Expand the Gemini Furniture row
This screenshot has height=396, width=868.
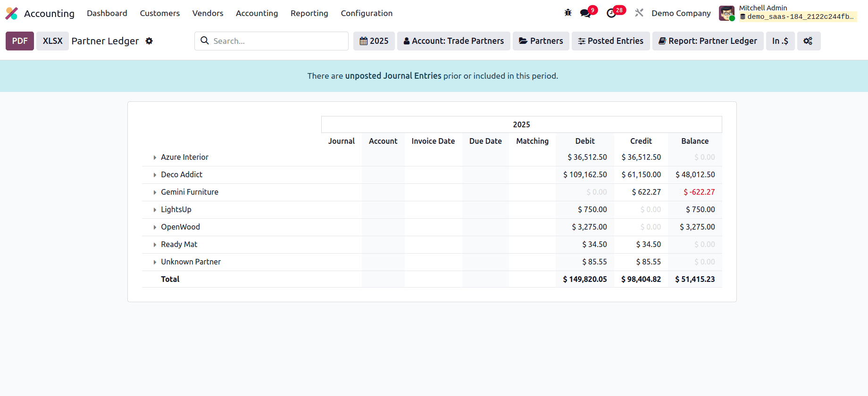(155, 192)
